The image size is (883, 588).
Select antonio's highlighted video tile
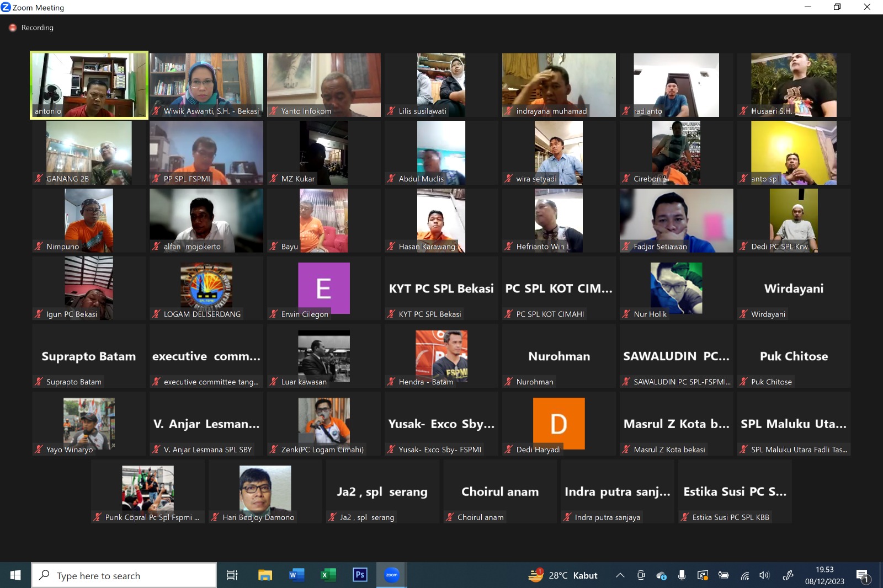coord(89,84)
